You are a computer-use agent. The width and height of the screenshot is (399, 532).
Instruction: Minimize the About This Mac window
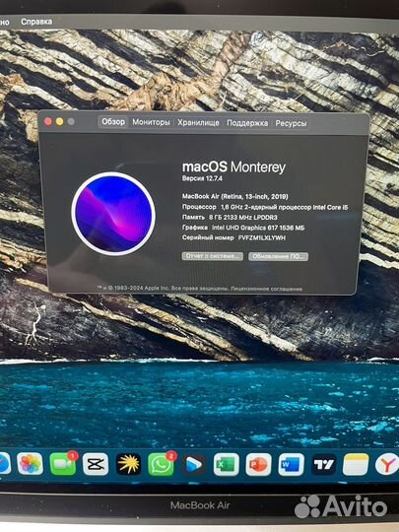[x=60, y=121]
